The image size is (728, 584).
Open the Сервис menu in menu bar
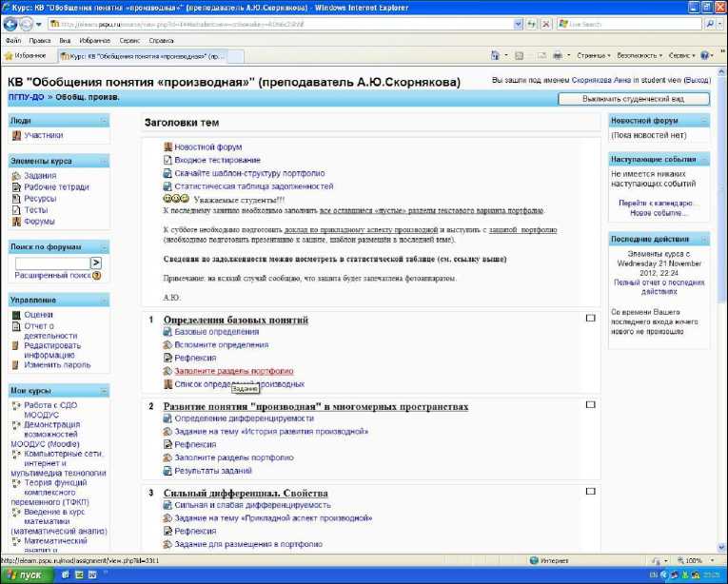129,41
